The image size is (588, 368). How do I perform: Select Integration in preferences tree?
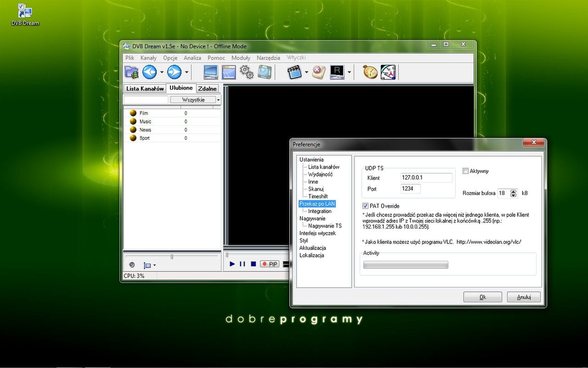(x=320, y=211)
